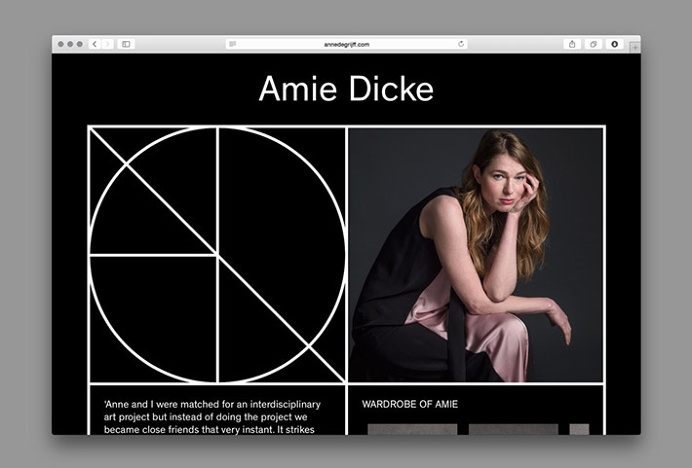692x468 pixels.
Task: Click the quote beginning 'Anne and I were matched
Action: point(212,417)
